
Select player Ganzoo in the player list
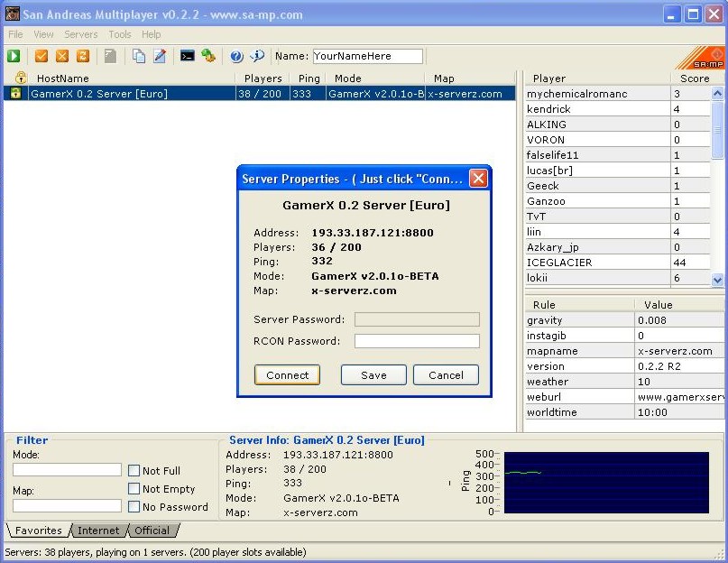[618, 200]
